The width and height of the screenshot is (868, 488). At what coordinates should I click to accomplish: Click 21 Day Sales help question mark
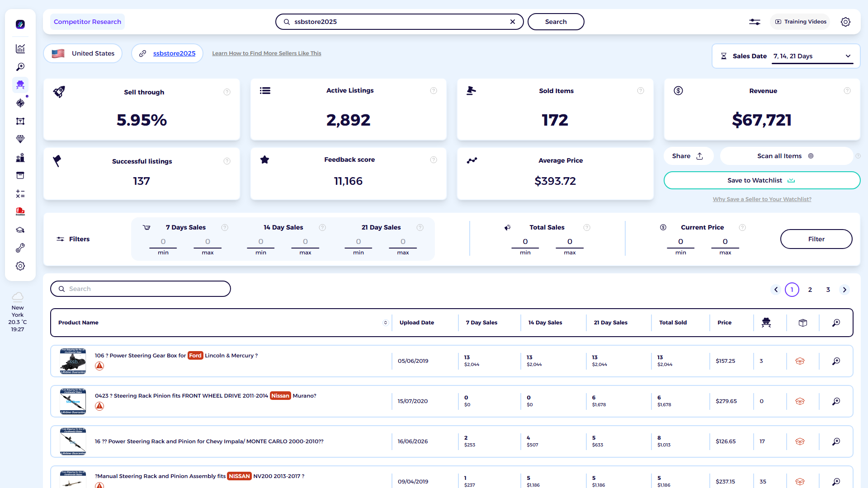(420, 227)
